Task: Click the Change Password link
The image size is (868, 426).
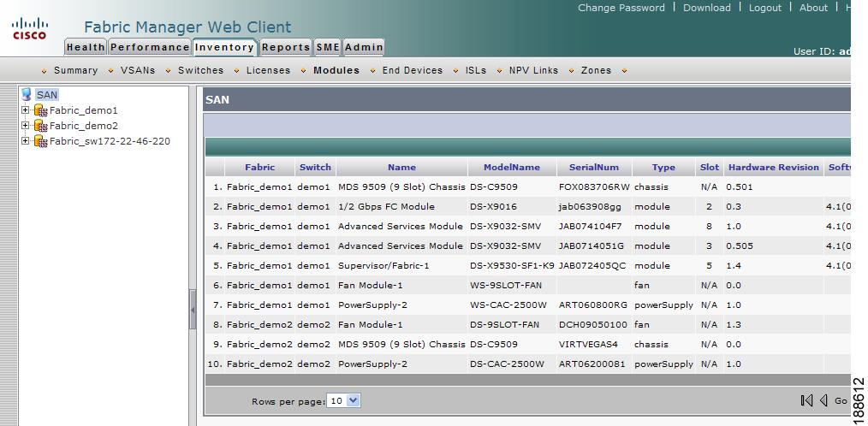Action: pyautogui.click(x=621, y=8)
